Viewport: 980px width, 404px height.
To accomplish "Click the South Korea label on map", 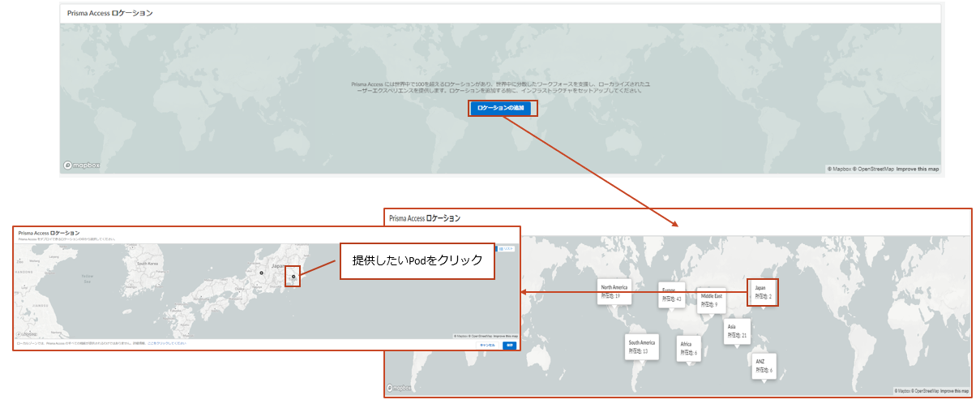I will click(147, 264).
